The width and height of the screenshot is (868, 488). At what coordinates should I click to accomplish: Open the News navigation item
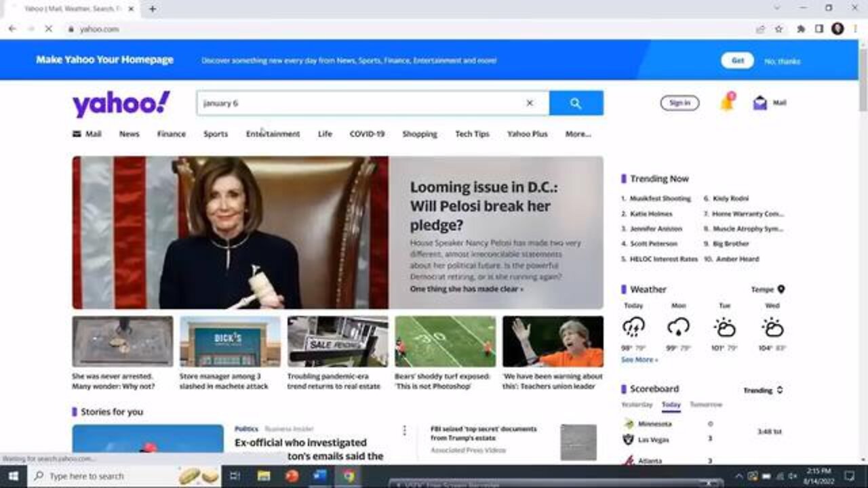[x=129, y=134]
